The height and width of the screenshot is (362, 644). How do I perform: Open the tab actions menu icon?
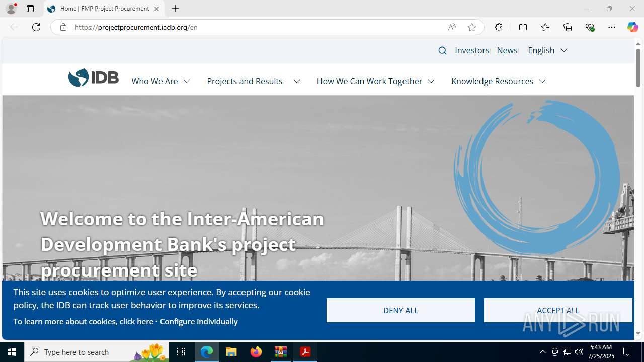point(30,9)
